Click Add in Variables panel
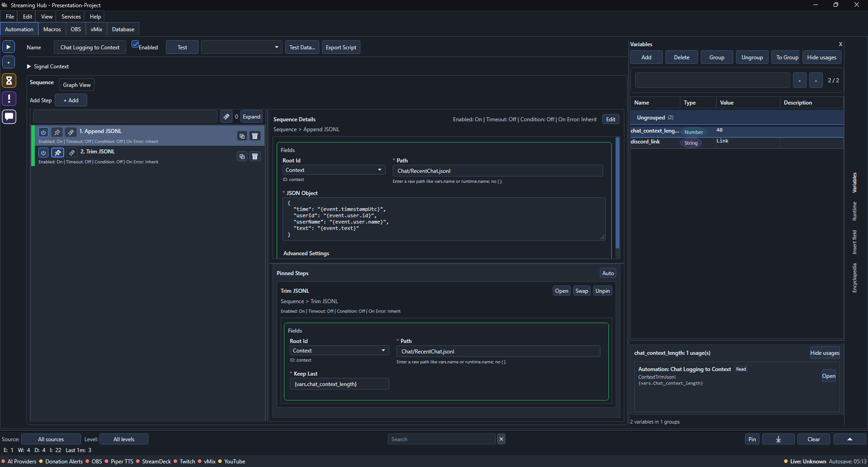The image size is (868, 467). click(646, 57)
